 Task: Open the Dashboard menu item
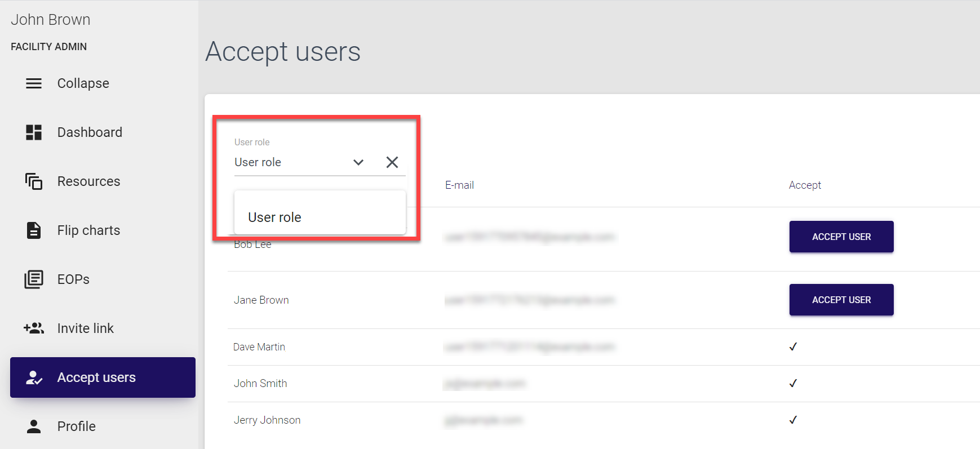pyautogui.click(x=90, y=132)
